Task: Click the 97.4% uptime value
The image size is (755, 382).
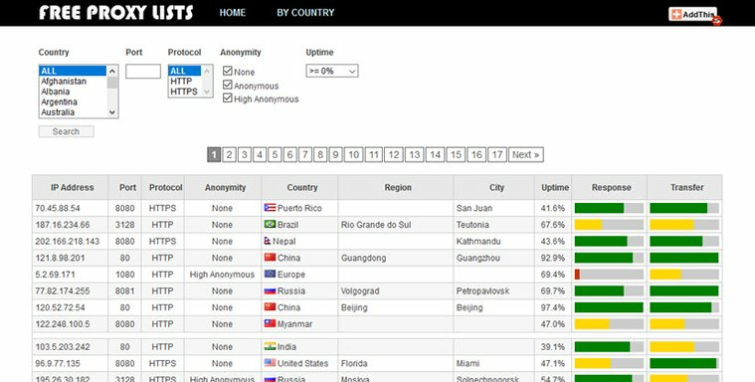Action: coord(553,307)
